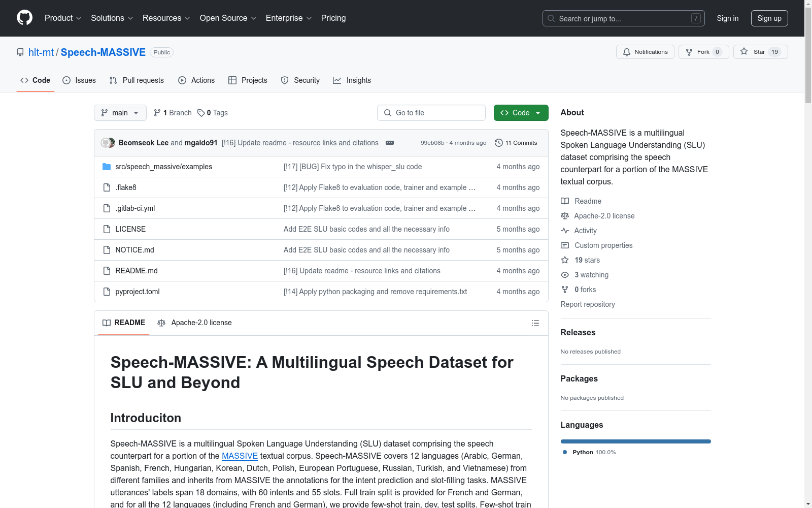812x508 pixels.
Task: Open the green Code dropdown button
Action: coord(521,113)
